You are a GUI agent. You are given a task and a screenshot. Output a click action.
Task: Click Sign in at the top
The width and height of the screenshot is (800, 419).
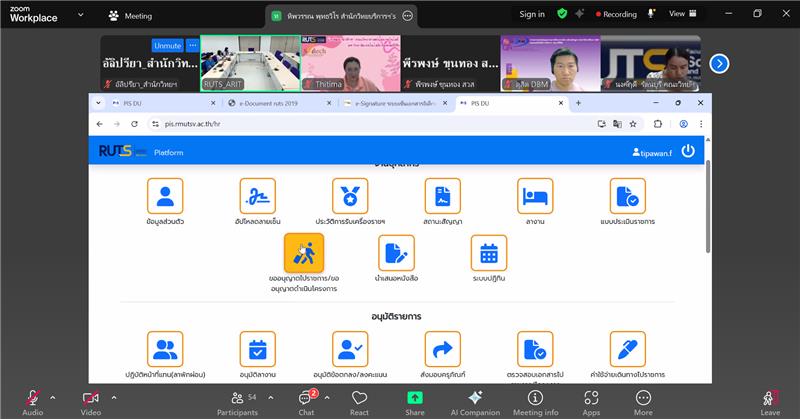pos(532,14)
